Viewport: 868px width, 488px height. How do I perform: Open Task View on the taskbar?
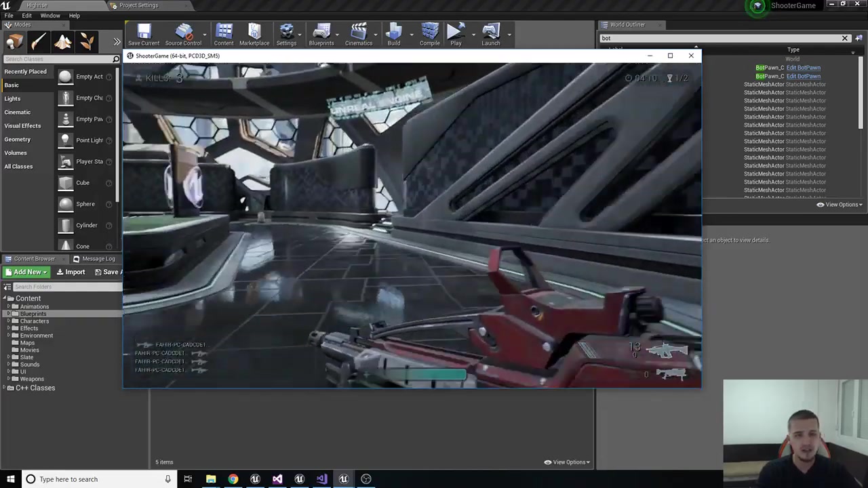pyautogui.click(x=188, y=479)
